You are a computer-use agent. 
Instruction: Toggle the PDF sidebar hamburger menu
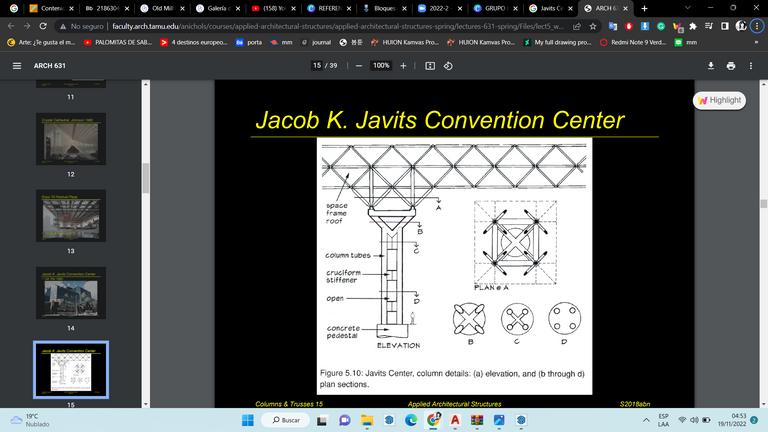pyautogui.click(x=17, y=66)
